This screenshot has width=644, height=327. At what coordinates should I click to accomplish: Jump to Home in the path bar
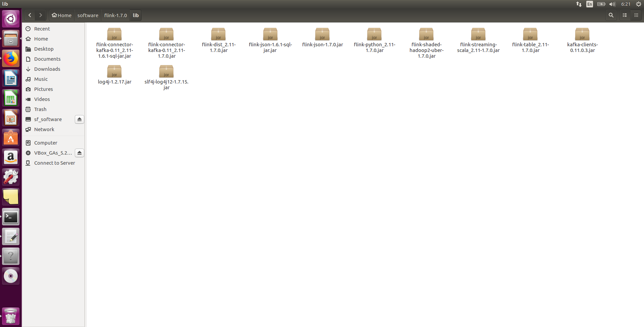(x=62, y=15)
